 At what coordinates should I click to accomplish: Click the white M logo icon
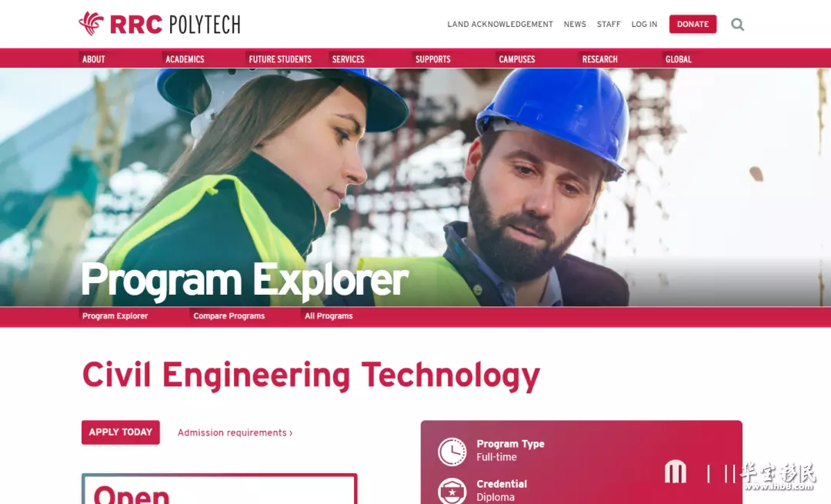(676, 472)
